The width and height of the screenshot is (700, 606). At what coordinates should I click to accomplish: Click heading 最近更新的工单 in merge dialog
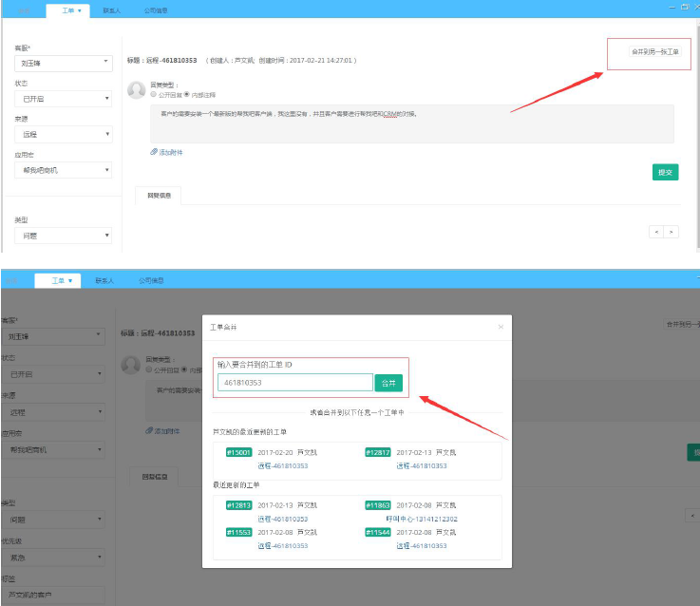click(x=236, y=484)
